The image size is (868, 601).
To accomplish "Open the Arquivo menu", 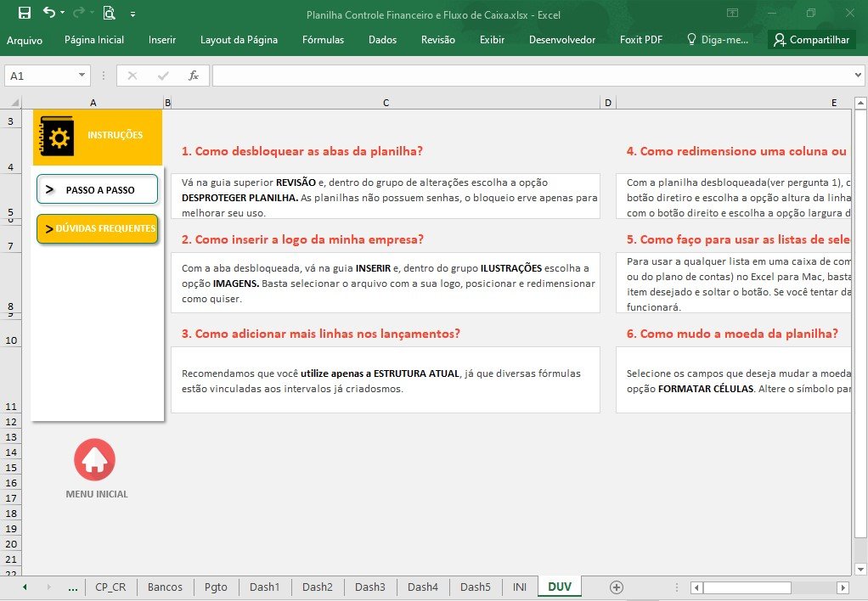I will 25,40.
